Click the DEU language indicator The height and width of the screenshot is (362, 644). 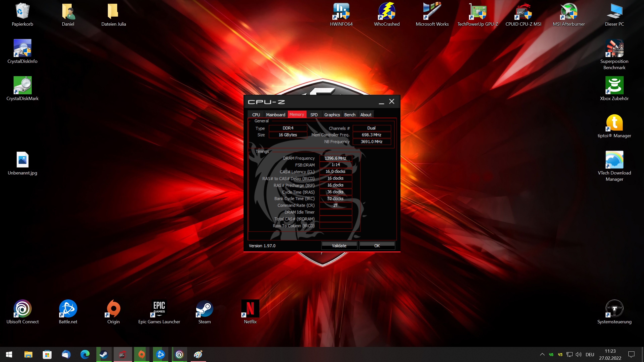(590, 354)
